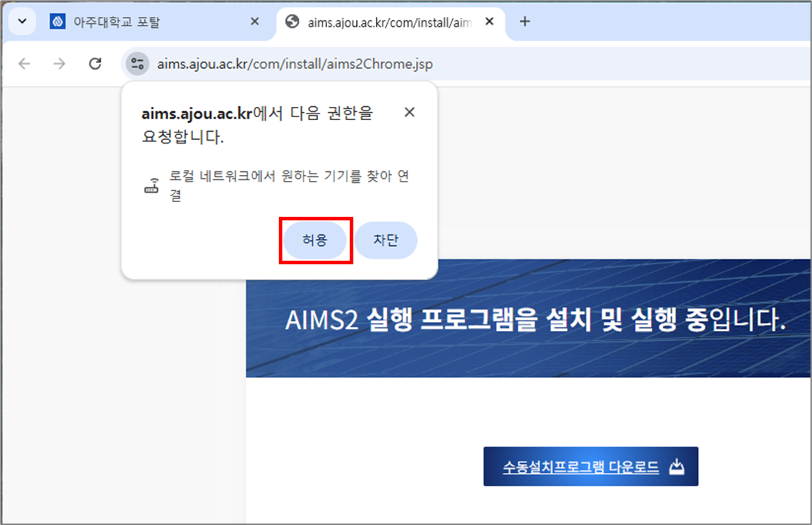The height and width of the screenshot is (525, 812).
Task: Reload the current page
Action: [x=95, y=64]
